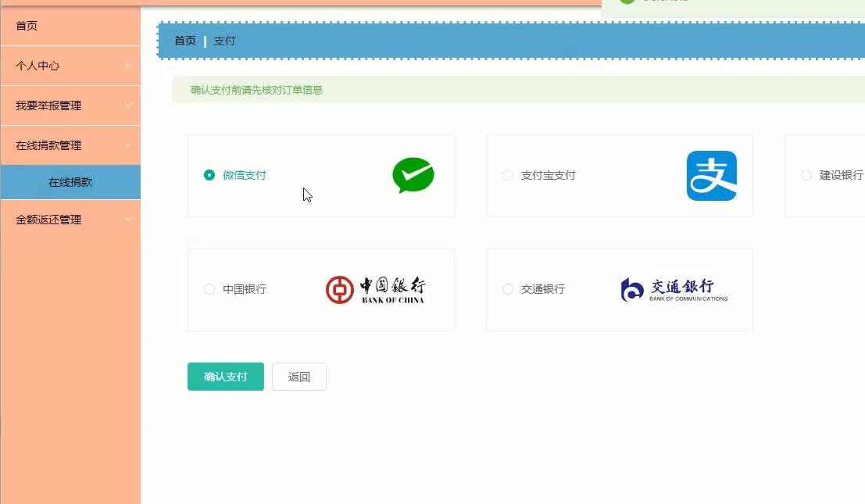Click the 交通银行 bank logo

[673, 289]
